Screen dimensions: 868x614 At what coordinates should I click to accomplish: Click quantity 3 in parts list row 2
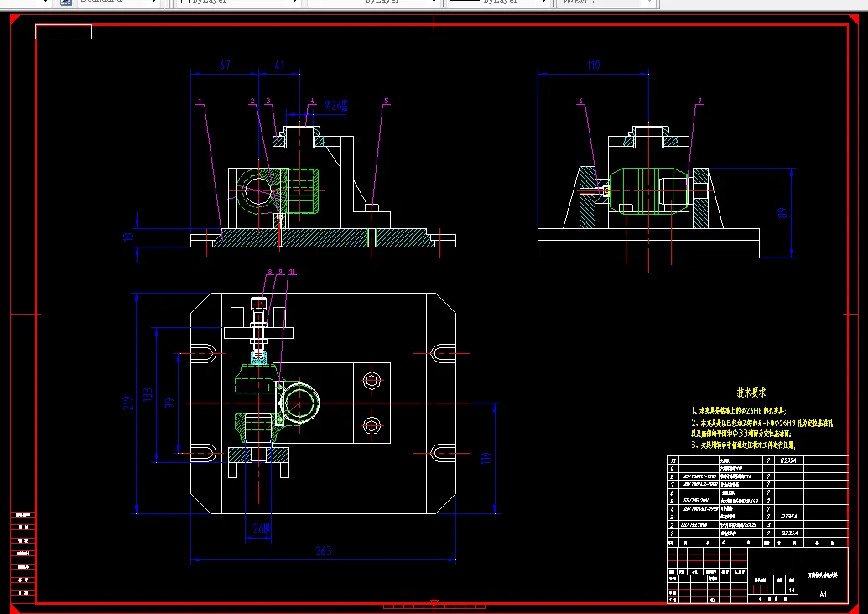(x=768, y=525)
